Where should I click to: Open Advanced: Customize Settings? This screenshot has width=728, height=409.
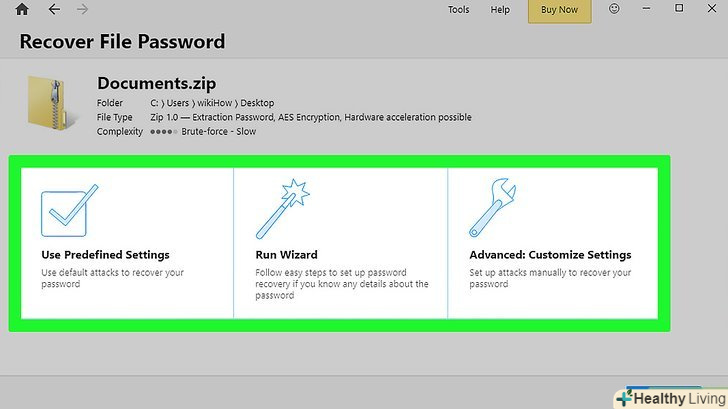(x=550, y=255)
